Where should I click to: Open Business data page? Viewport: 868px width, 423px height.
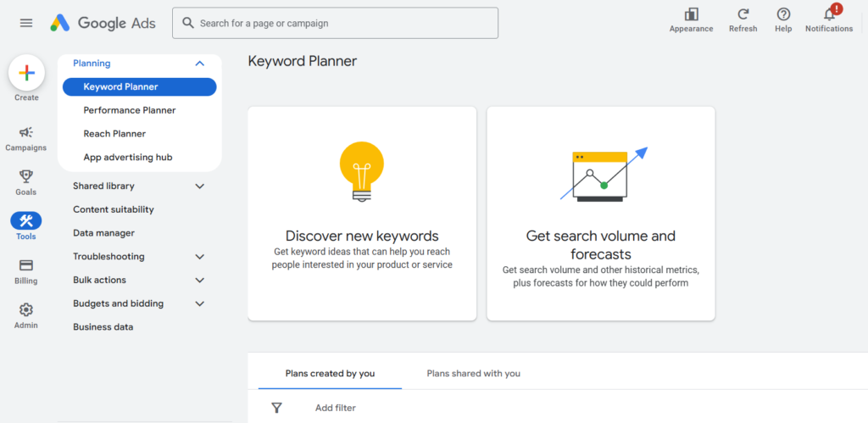(103, 327)
